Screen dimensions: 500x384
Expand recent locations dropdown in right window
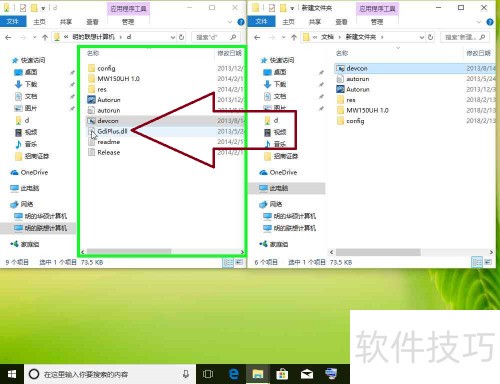[283, 37]
